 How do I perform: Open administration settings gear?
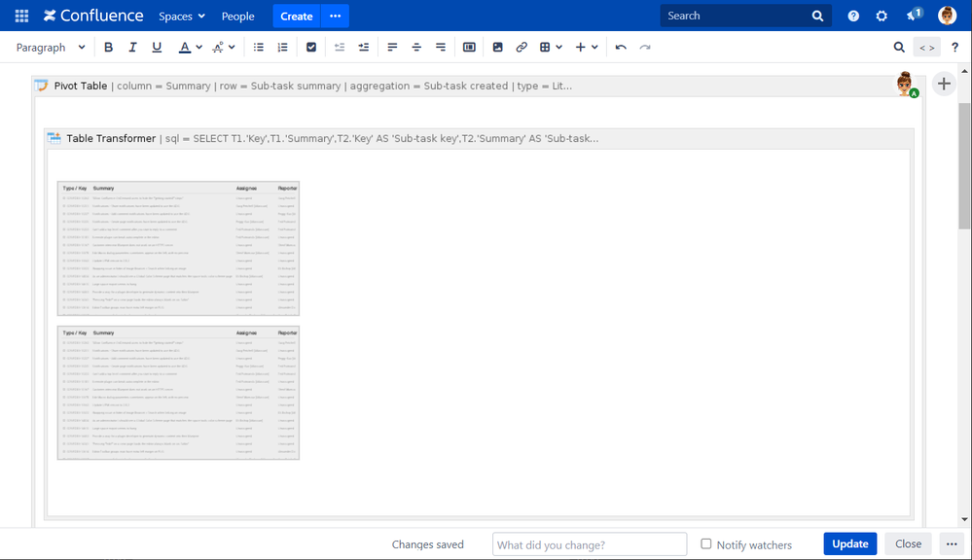coord(882,17)
